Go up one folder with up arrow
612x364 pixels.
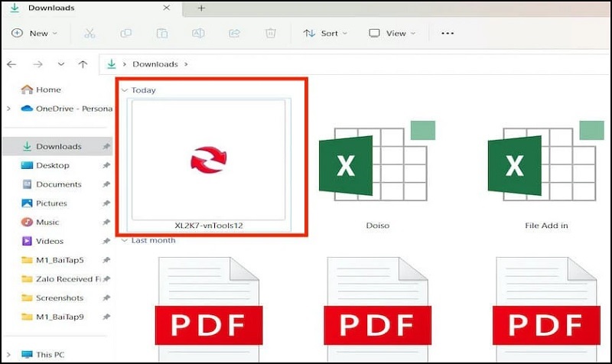coord(83,64)
